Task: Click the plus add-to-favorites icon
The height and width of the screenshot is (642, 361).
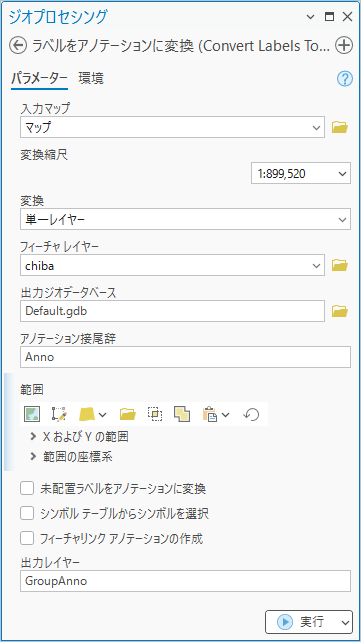Action: click(344, 45)
